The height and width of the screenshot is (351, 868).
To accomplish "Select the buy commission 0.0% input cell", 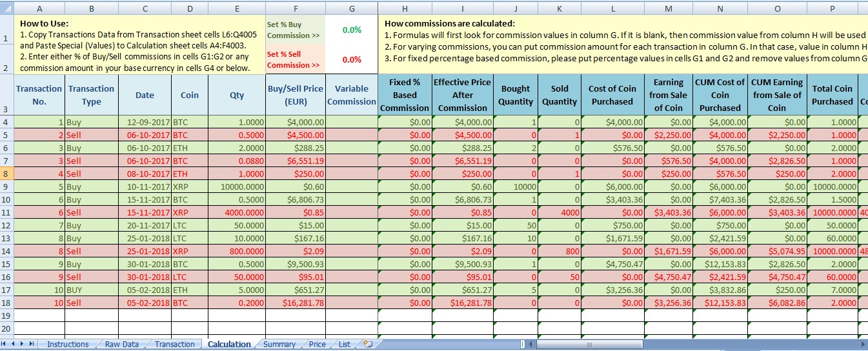I will pyautogui.click(x=352, y=30).
